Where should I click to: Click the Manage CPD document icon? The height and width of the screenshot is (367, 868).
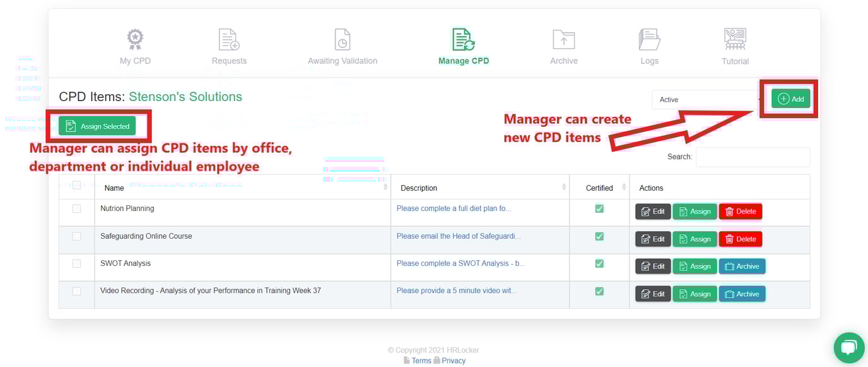[463, 40]
